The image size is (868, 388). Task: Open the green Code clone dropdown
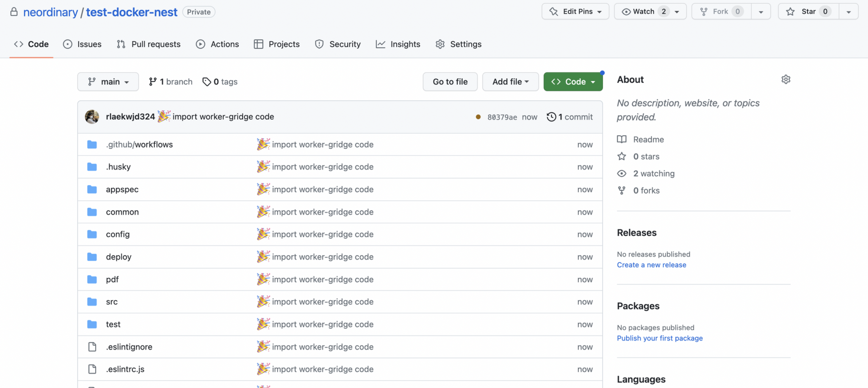[x=573, y=82]
